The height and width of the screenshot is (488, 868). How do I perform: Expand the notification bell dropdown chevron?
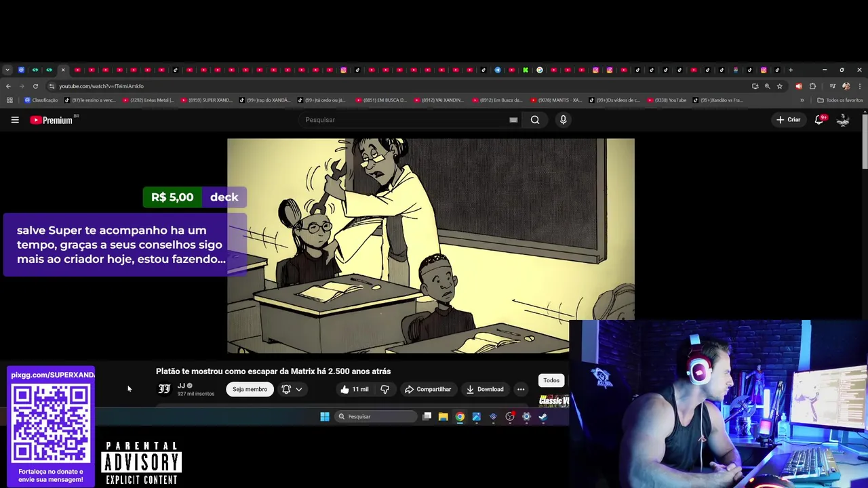(x=298, y=389)
